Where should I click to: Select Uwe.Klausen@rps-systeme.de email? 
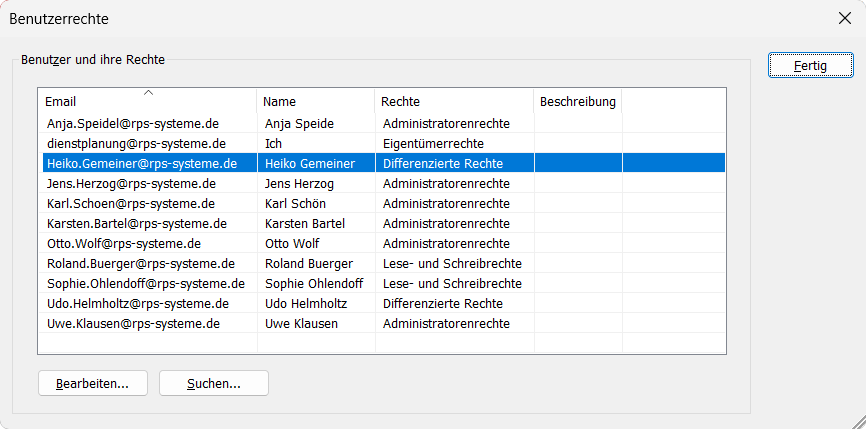(134, 324)
